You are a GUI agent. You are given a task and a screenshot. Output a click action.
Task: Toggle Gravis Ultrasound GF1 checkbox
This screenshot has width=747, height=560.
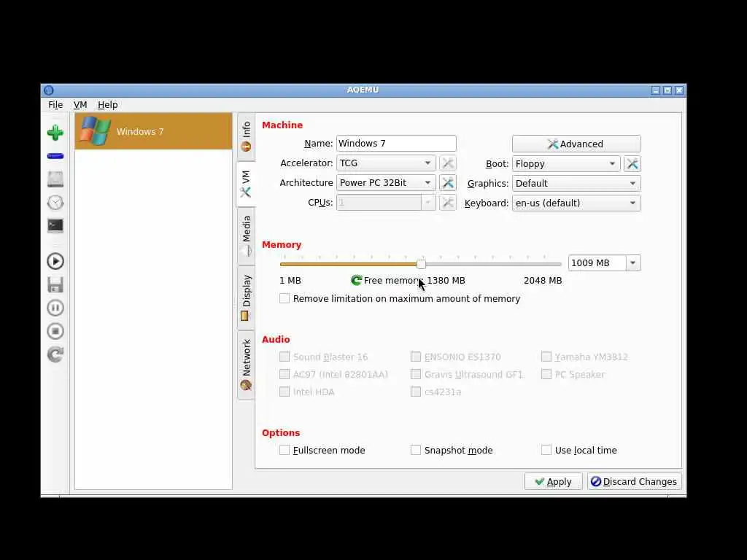coord(416,374)
